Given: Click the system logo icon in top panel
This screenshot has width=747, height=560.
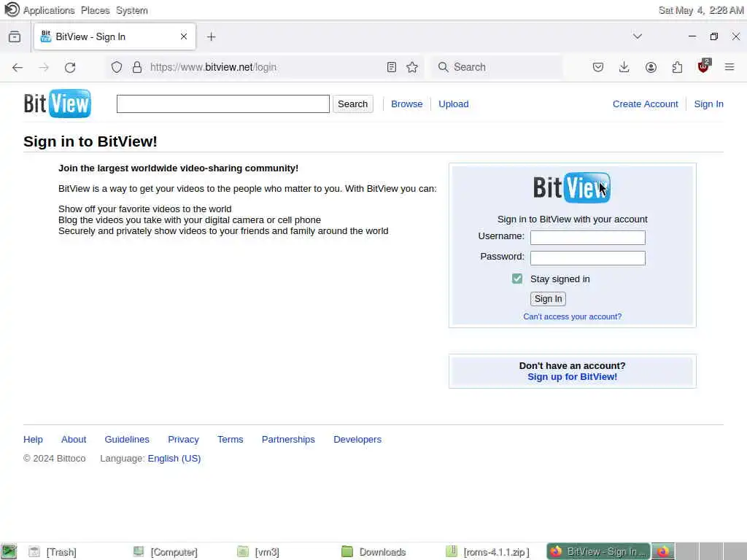Looking at the screenshot, I should click(12, 9).
